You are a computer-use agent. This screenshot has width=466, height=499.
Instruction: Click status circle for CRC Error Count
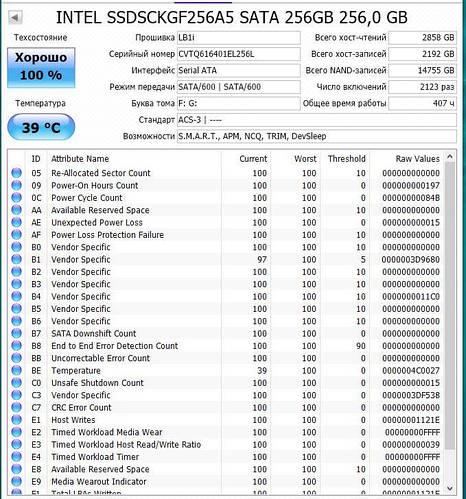coord(16,407)
